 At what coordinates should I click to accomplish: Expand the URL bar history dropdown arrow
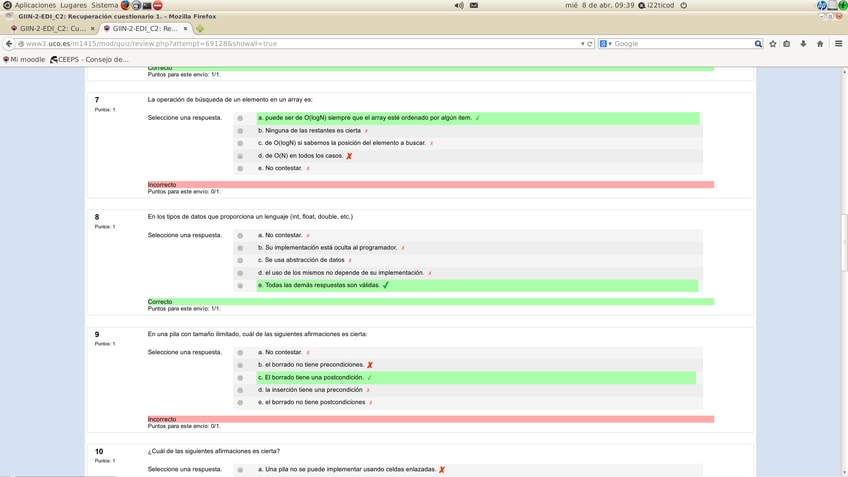coord(582,44)
